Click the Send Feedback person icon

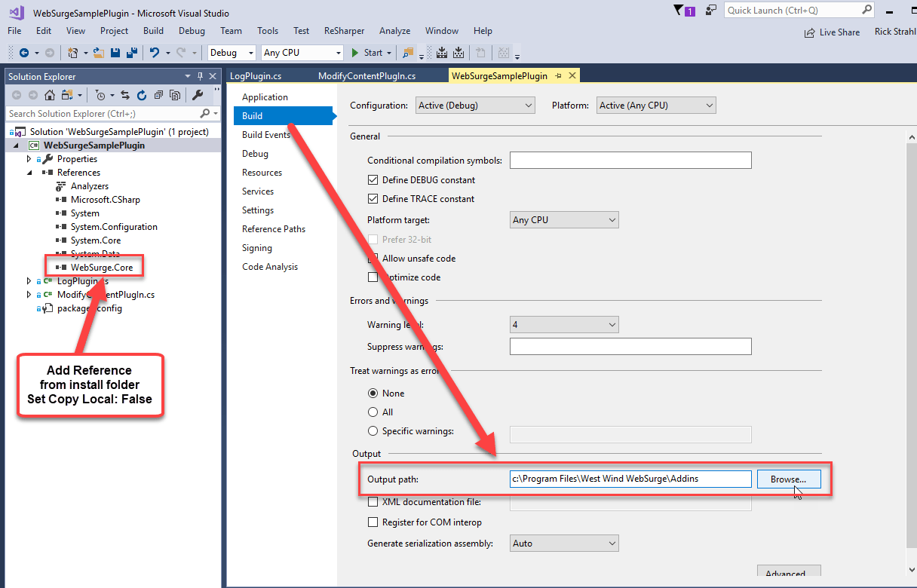click(x=710, y=10)
